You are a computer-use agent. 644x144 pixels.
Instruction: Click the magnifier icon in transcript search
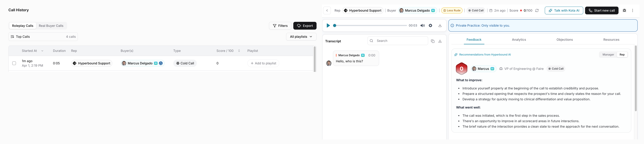(x=371, y=41)
